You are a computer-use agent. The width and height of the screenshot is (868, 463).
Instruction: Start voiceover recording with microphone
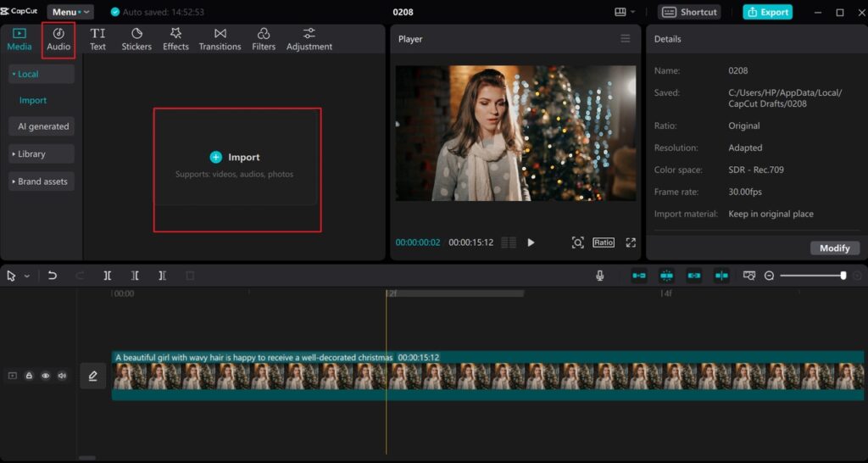click(600, 276)
